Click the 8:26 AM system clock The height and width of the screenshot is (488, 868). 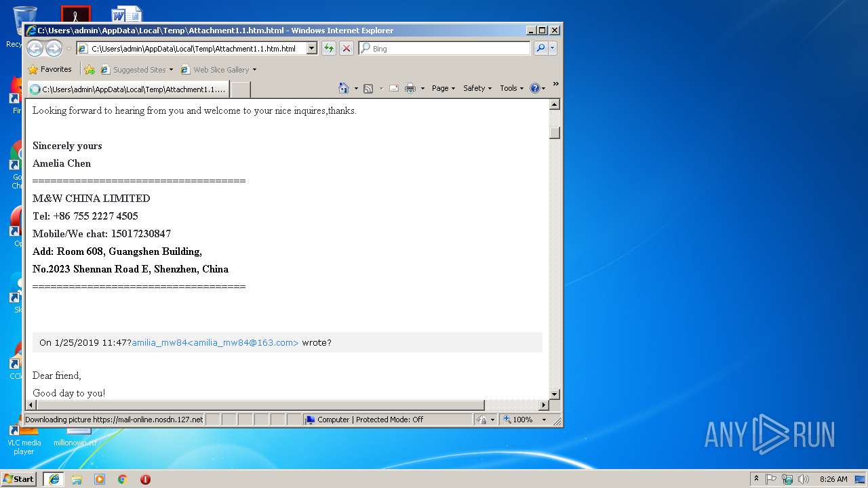pos(833,479)
